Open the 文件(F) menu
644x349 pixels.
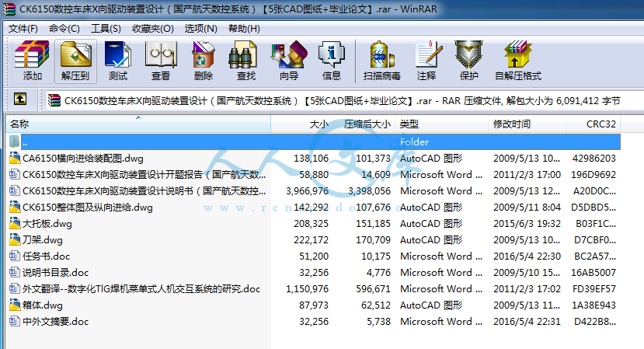[x=23, y=28]
